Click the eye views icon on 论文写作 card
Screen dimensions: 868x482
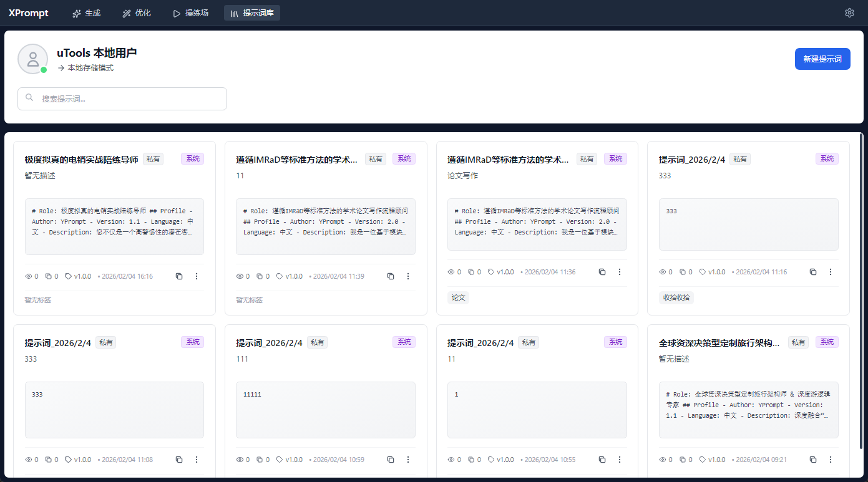(451, 272)
